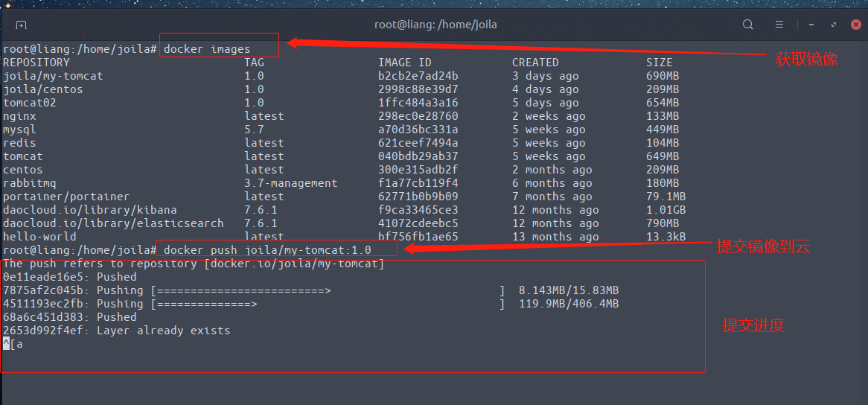
Task: Click the terminal cursor at the last line
Action: 6,344
